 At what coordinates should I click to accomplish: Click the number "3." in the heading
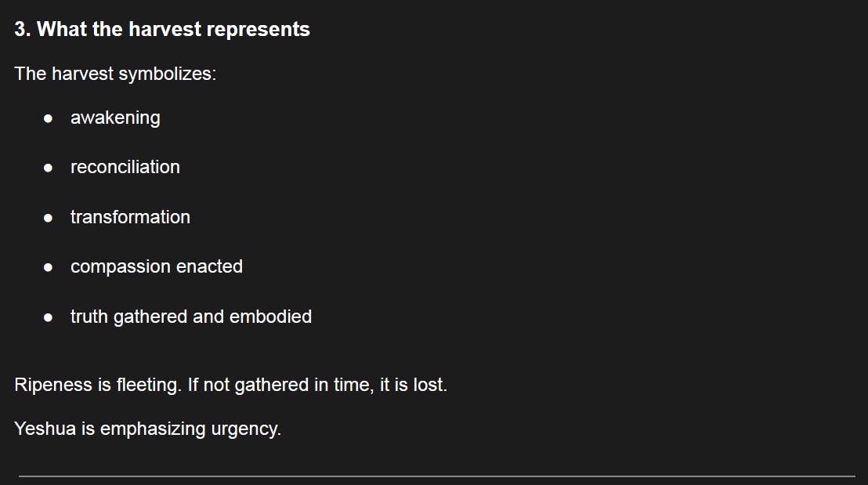click(23, 30)
